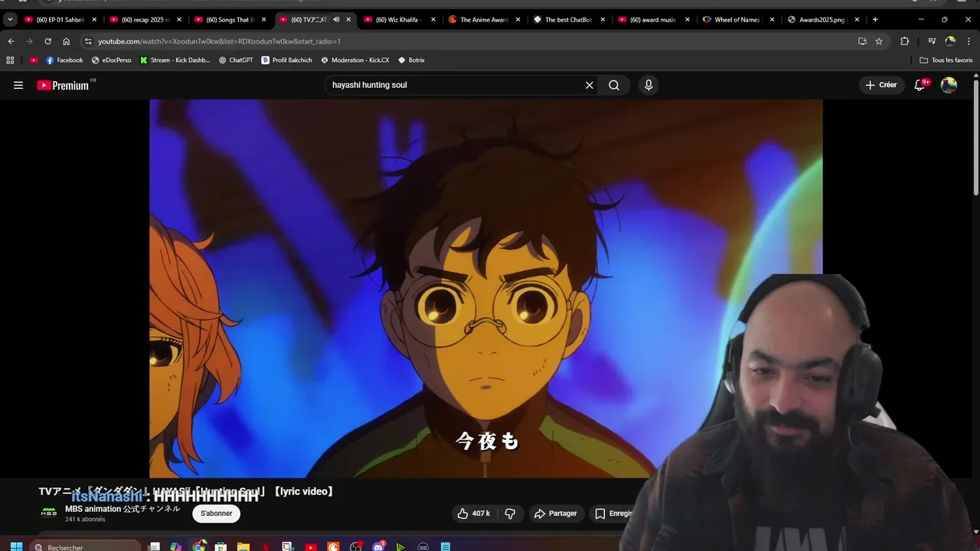Like the video with thumbs up

(473, 514)
